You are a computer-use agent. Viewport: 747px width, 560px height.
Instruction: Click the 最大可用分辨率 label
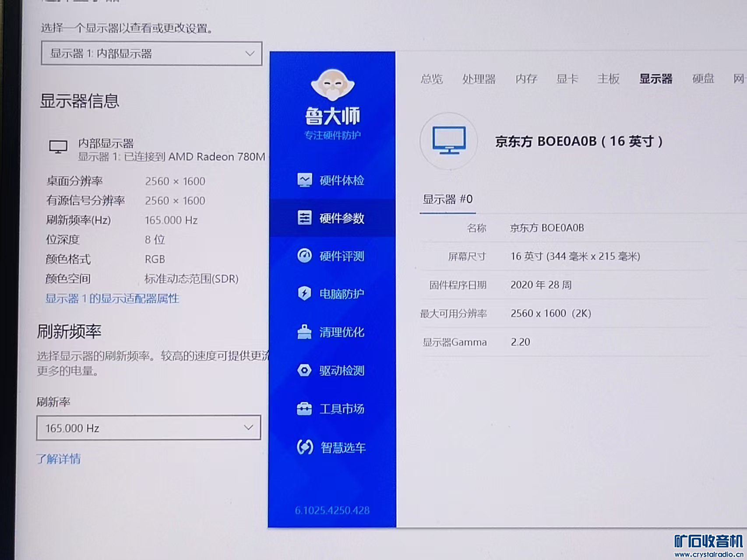pos(453,313)
